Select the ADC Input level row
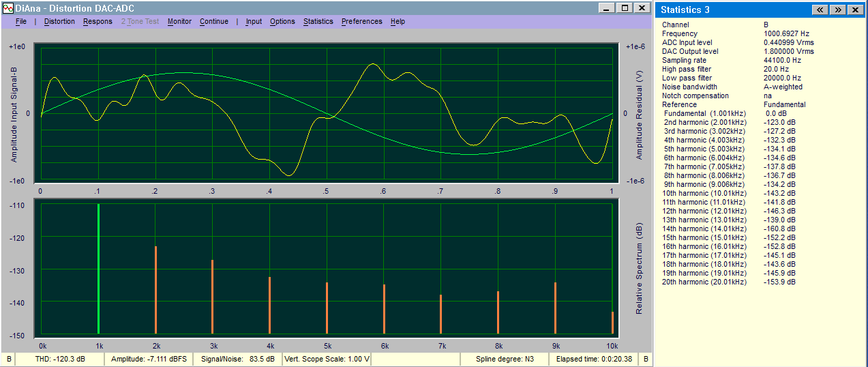 click(740, 42)
